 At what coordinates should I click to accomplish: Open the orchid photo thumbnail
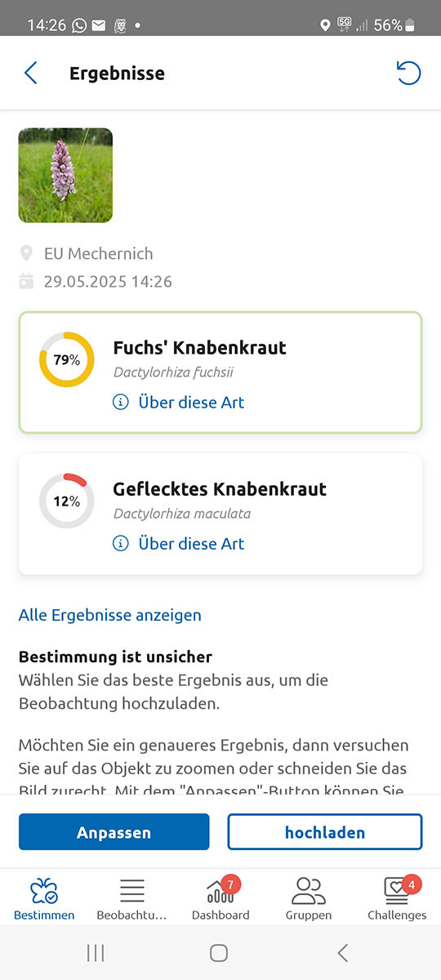(65, 176)
